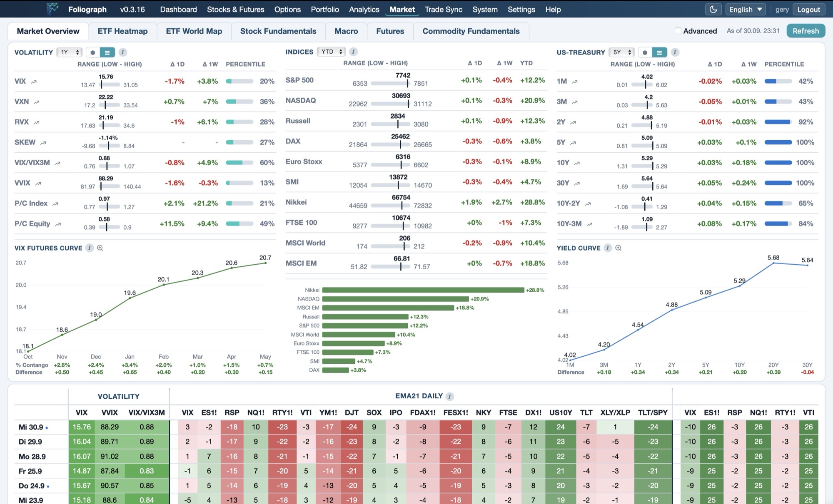Viewport: 833px width, 504px height.
Task: Open 10Y-2Y spread chart trend icon
Action: click(x=588, y=204)
